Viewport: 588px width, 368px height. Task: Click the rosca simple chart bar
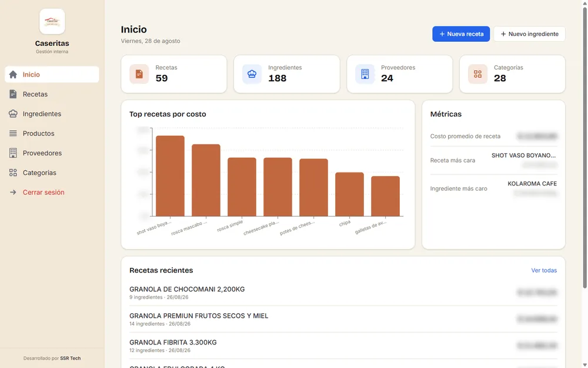point(242,187)
